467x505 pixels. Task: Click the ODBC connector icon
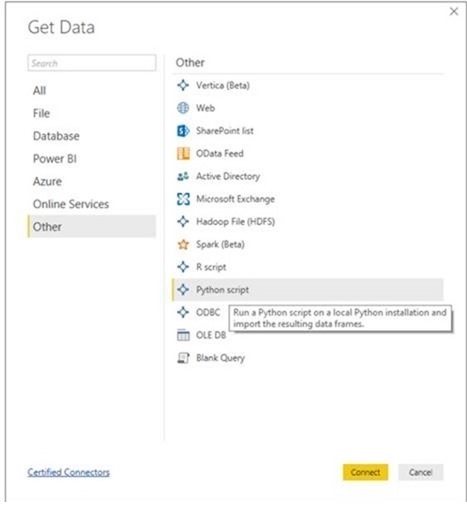[183, 312]
